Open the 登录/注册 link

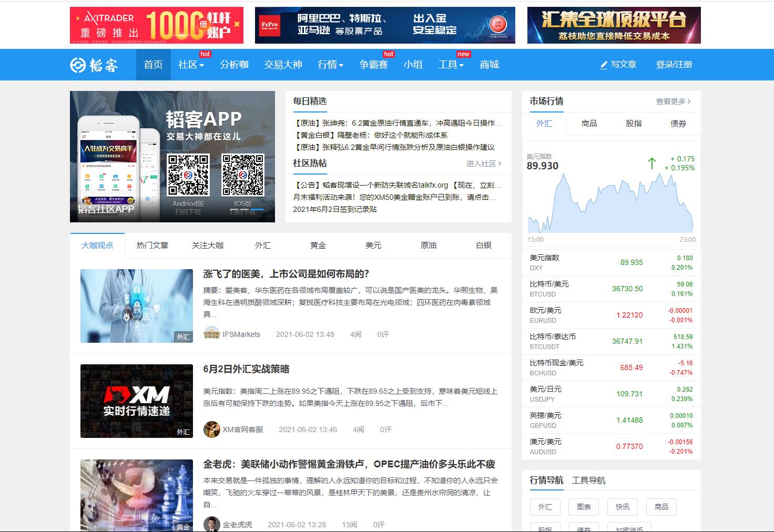tap(674, 65)
